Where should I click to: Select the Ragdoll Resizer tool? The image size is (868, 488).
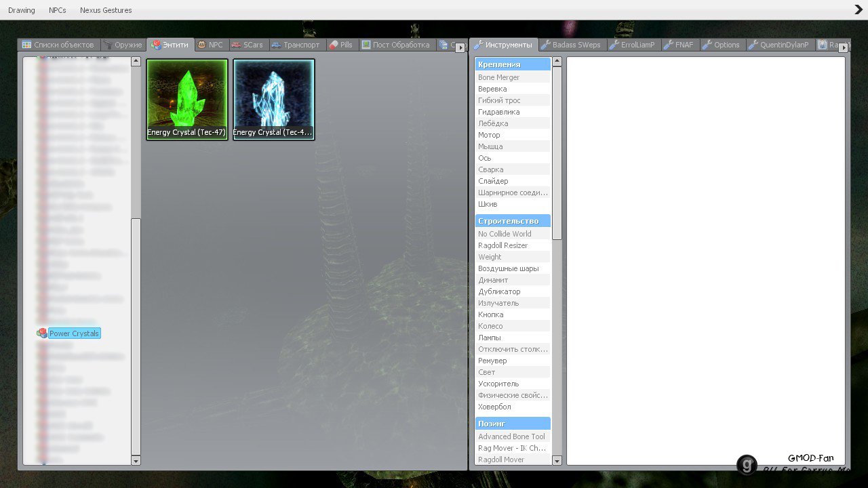(x=513, y=245)
